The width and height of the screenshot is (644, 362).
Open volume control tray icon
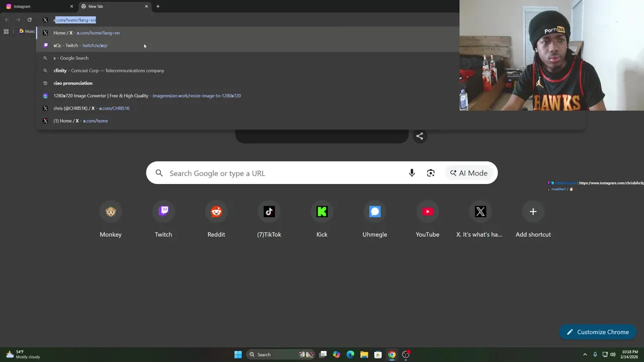(x=613, y=354)
